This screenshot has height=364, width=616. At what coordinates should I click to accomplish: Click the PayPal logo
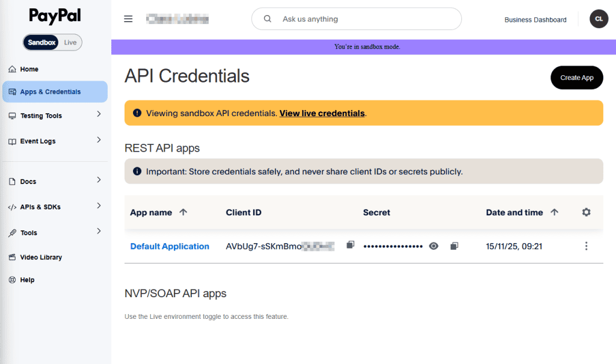click(54, 16)
